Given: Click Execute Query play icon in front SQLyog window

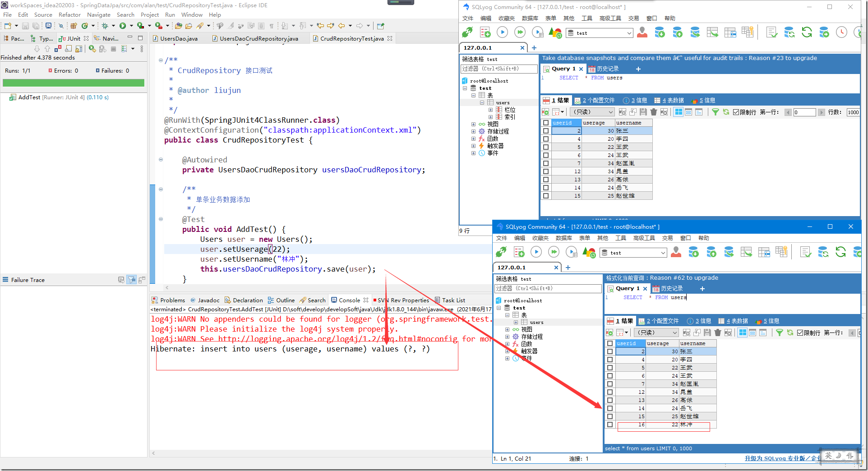Looking at the screenshot, I should pyautogui.click(x=536, y=252).
